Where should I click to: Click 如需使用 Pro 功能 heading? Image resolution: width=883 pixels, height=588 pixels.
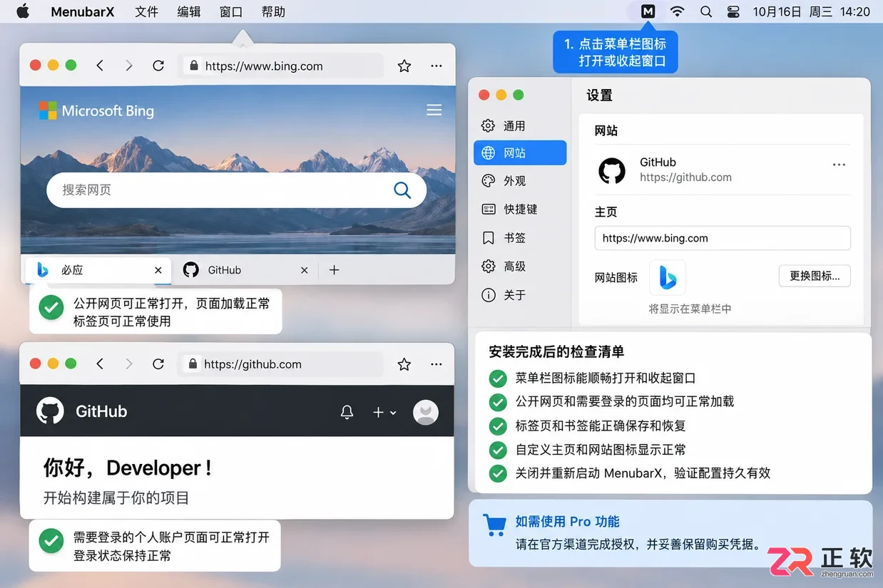click(x=568, y=522)
